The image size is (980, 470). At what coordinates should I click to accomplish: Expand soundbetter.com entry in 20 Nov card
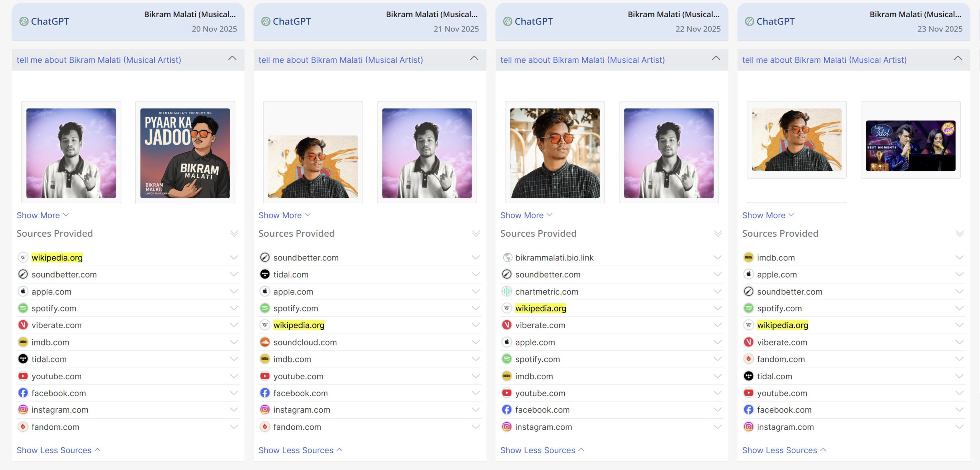pos(234,274)
